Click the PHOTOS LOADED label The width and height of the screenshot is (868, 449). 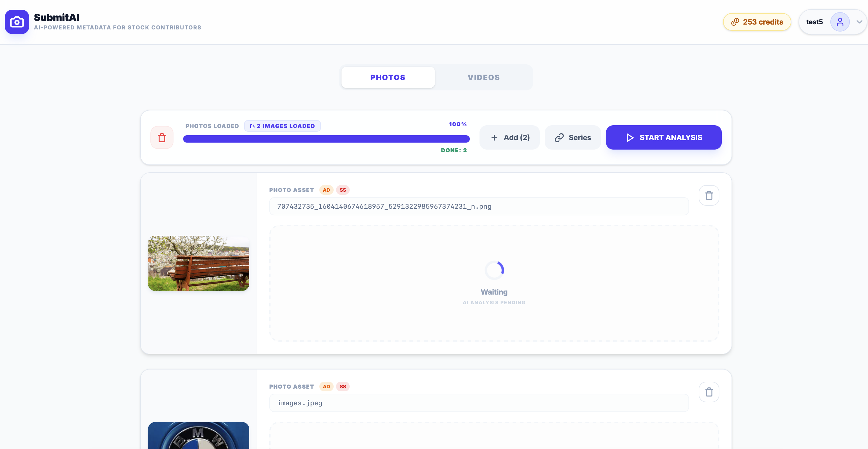[x=212, y=126]
